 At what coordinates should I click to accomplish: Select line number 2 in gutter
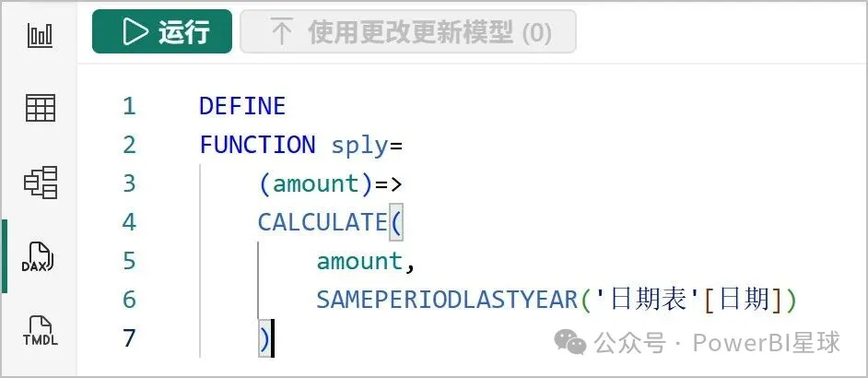128,145
